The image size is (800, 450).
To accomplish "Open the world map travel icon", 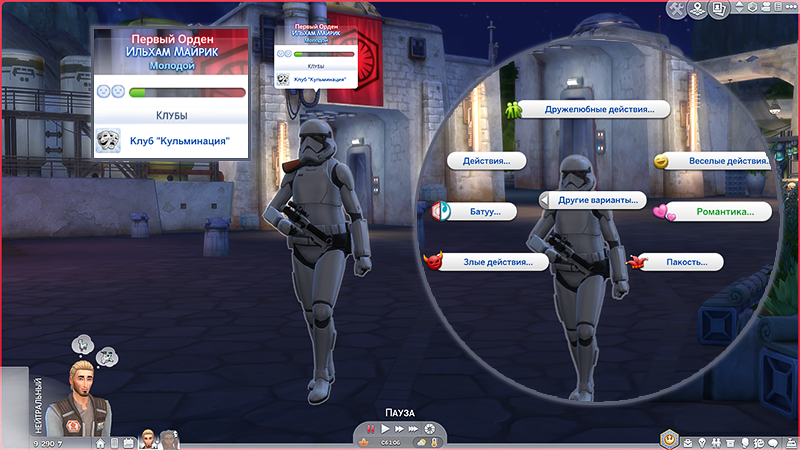I will coord(697,9).
